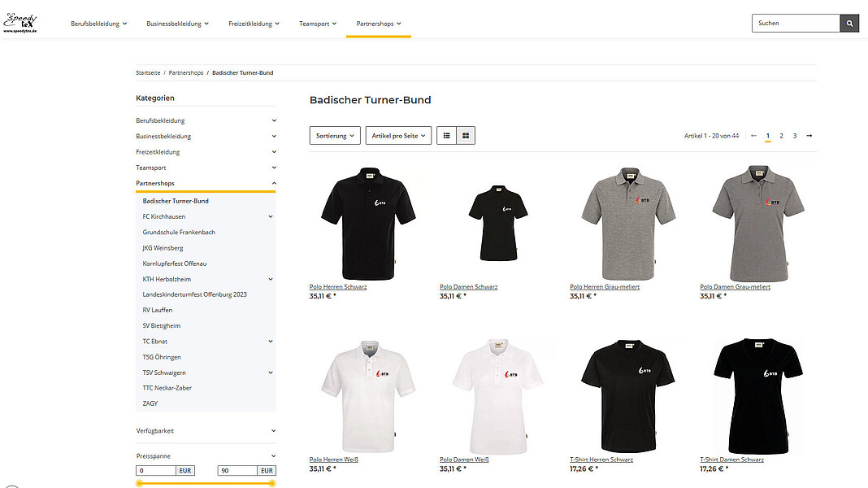Open Grundschule Frankenbach shop
This screenshot has height=488, width=868.
(179, 232)
